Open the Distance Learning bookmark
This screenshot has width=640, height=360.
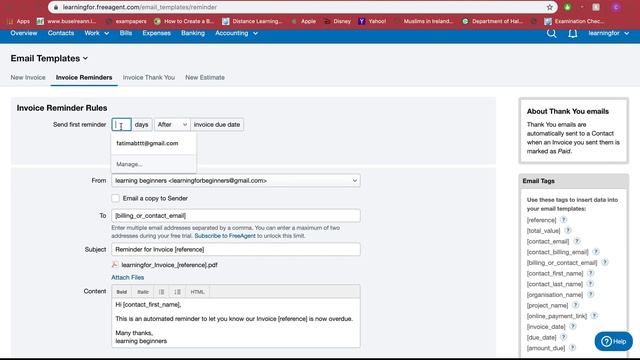(252, 21)
